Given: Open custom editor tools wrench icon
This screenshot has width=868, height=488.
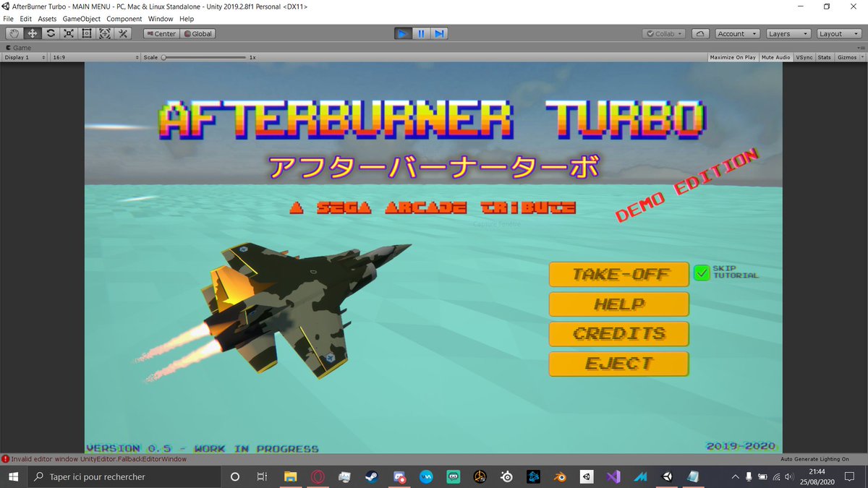Looking at the screenshot, I should [x=123, y=33].
